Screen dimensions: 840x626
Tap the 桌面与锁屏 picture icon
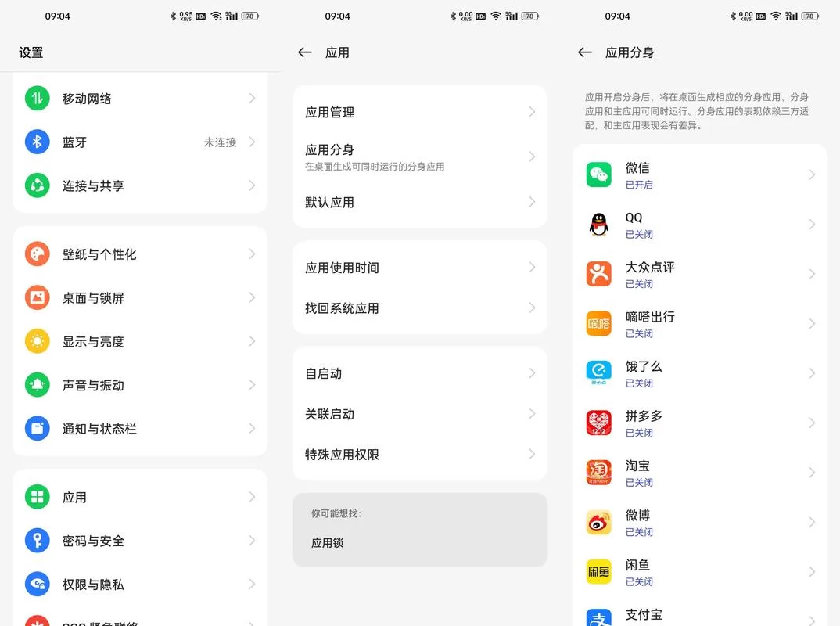(37, 297)
